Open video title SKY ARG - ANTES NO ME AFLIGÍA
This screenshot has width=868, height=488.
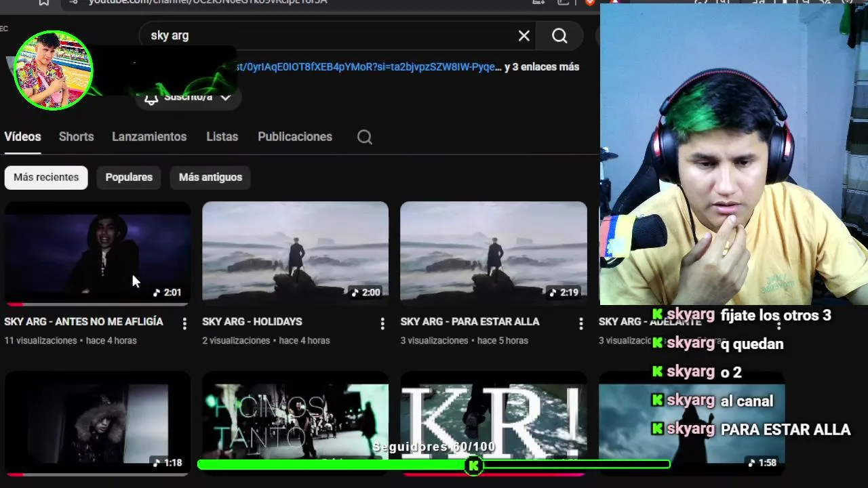tap(84, 322)
